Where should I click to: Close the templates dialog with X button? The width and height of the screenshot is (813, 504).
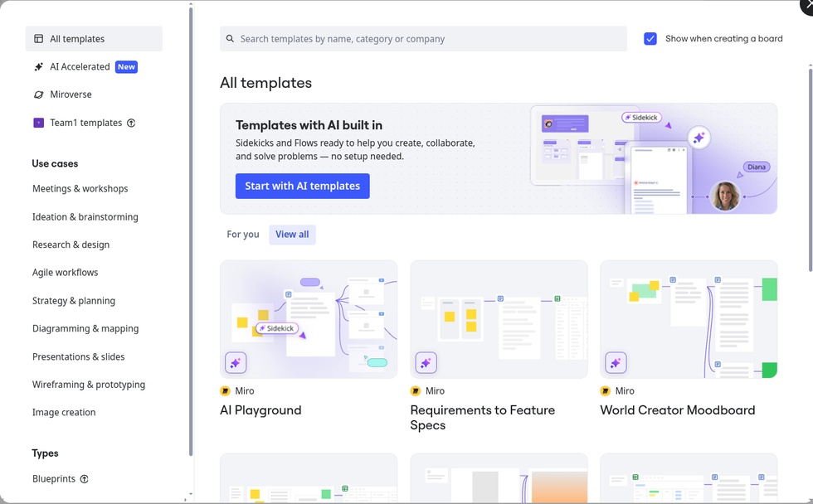point(806,6)
